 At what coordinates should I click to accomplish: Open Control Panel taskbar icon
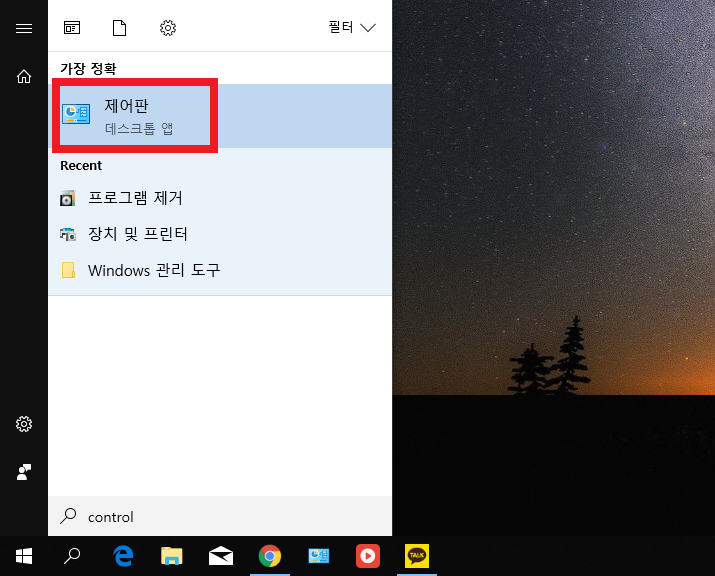pos(319,556)
